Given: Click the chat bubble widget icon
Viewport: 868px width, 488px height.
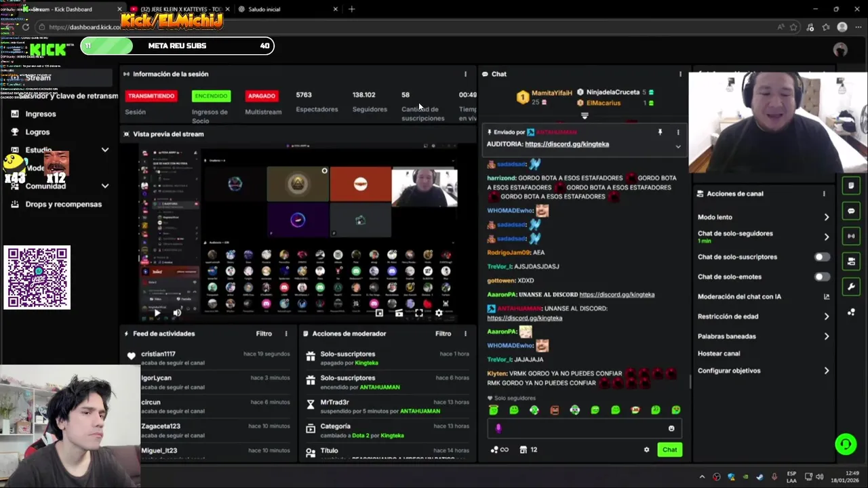Looking at the screenshot, I should 851,211.
